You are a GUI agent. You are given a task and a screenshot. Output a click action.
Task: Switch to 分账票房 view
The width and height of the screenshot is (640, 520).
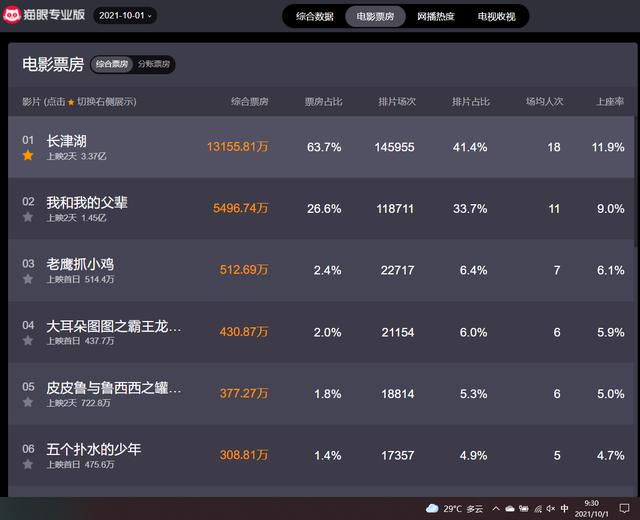tap(153, 64)
